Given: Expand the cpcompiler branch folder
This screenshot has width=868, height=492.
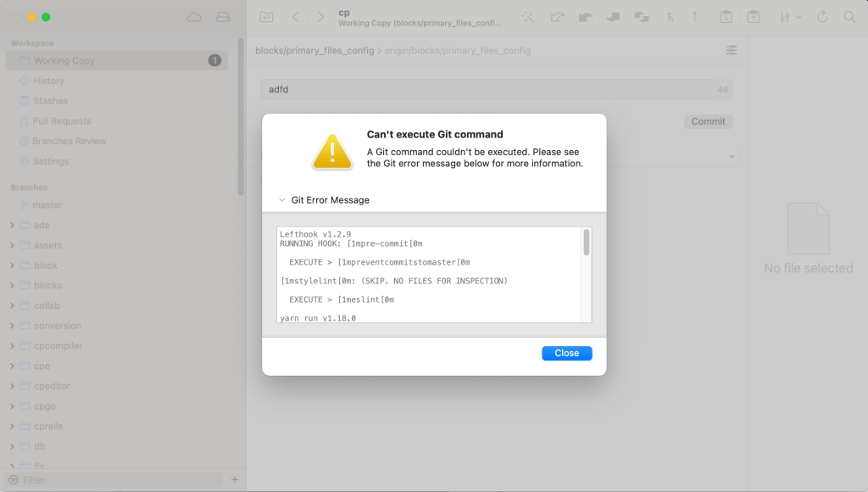Looking at the screenshot, I should click(12, 346).
